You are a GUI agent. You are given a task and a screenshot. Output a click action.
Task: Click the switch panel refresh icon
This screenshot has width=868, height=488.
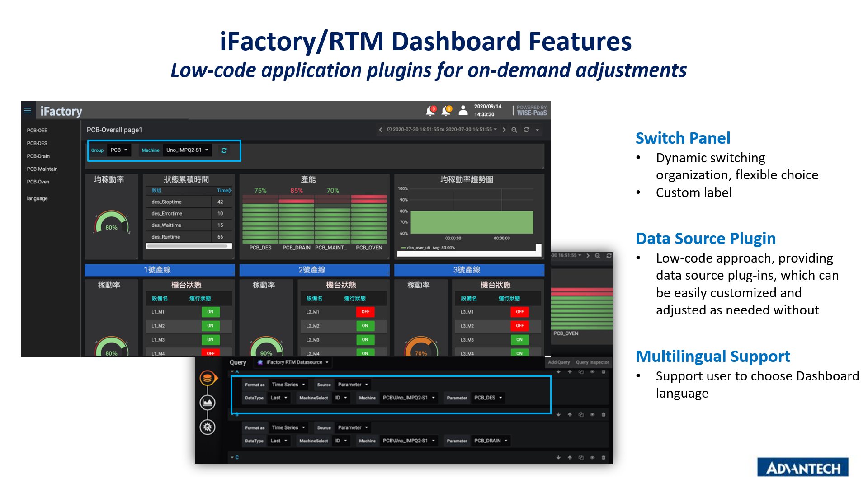coord(224,150)
